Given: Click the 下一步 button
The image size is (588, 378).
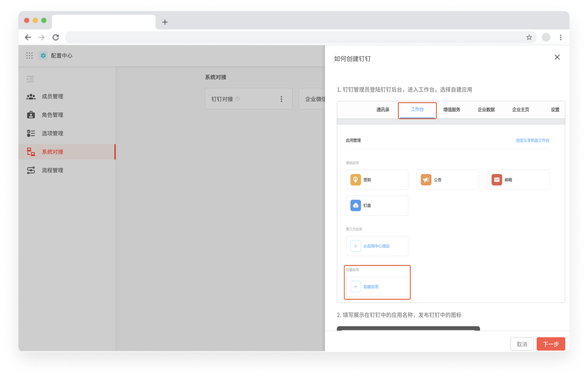Looking at the screenshot, I should point(551,344).
